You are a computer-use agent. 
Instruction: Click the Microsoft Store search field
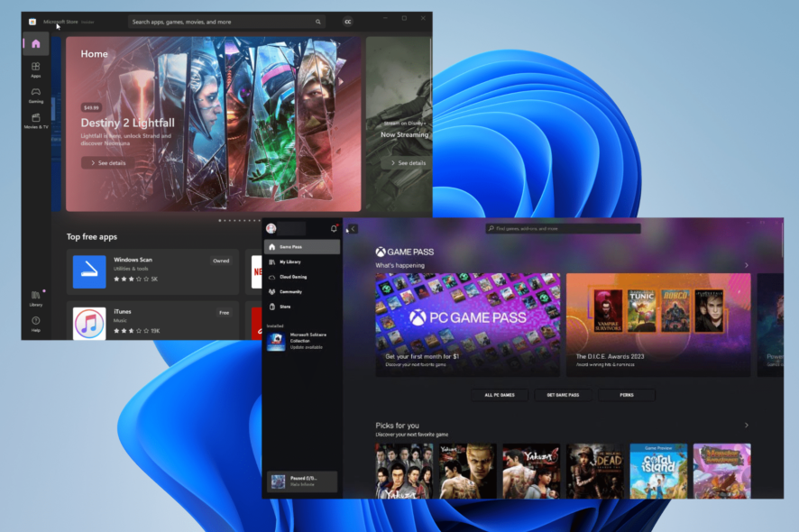[x=227, y=22]
